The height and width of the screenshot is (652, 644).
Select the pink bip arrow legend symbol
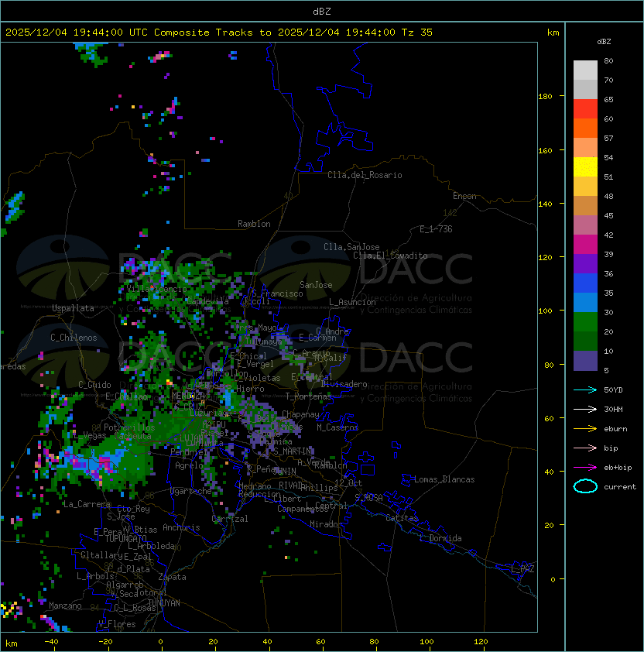coord(585,448)
